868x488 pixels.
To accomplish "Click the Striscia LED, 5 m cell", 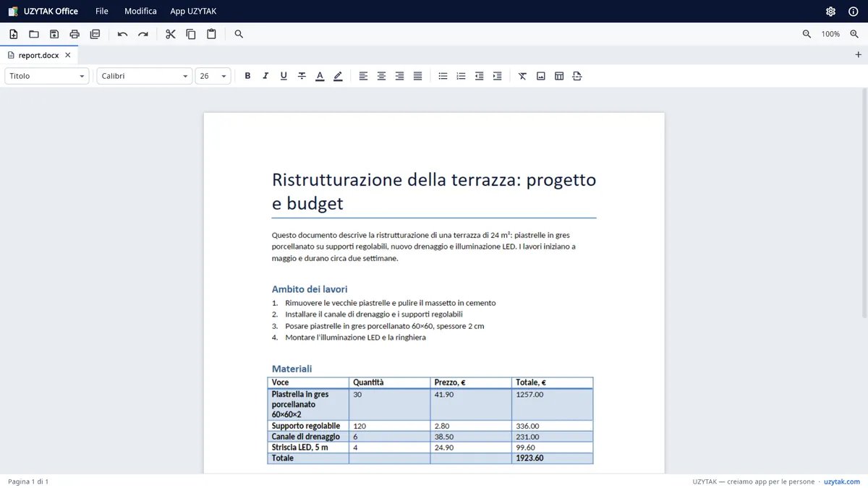I will pos(308,448).
